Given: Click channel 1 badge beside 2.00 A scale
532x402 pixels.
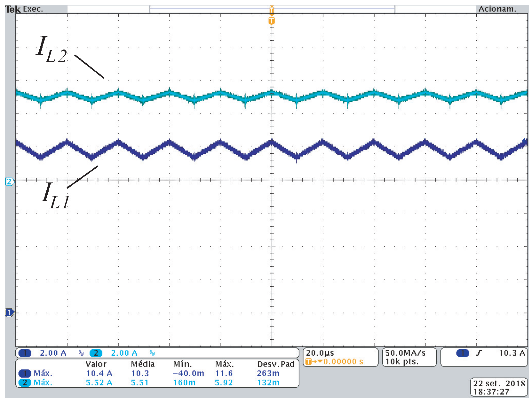Looking at the screenshot, I should point(25,353).
